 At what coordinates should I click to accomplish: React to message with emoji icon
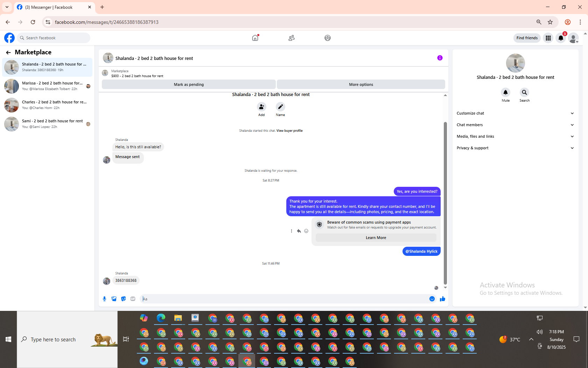[x=306, y=231]
